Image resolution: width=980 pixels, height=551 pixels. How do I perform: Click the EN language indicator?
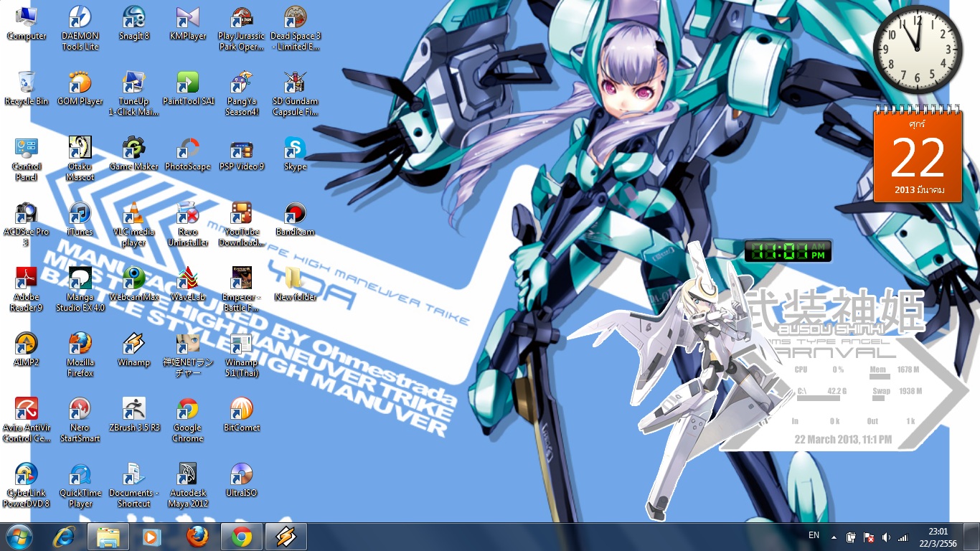(814, 535)
